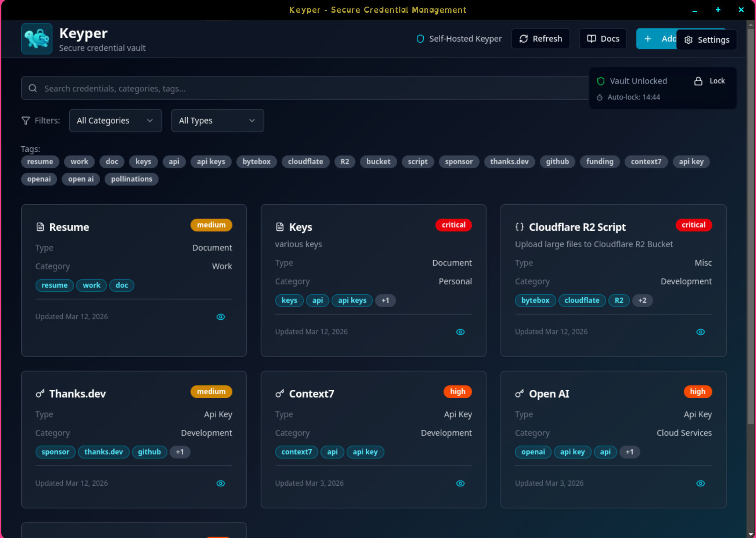Viewport: 756px width, 538px height.
Task: Click the search magnifier icon
Action: (33, 88)
